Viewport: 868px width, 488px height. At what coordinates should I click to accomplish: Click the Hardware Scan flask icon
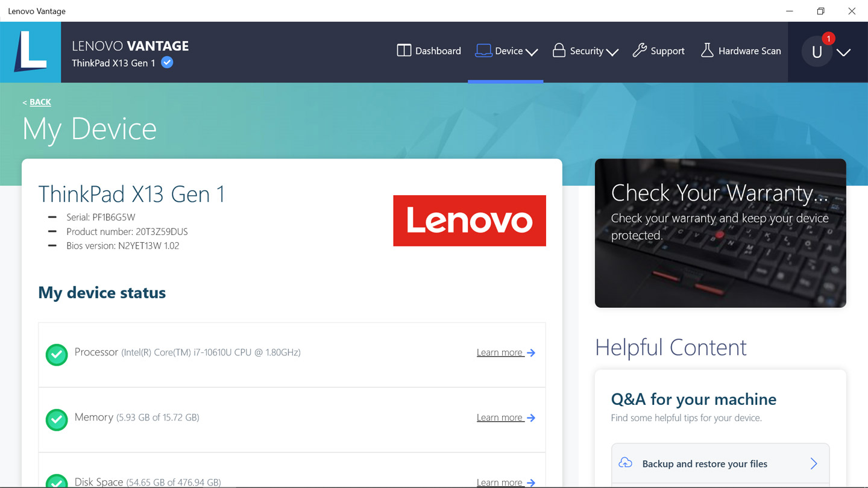pos(707,51)
